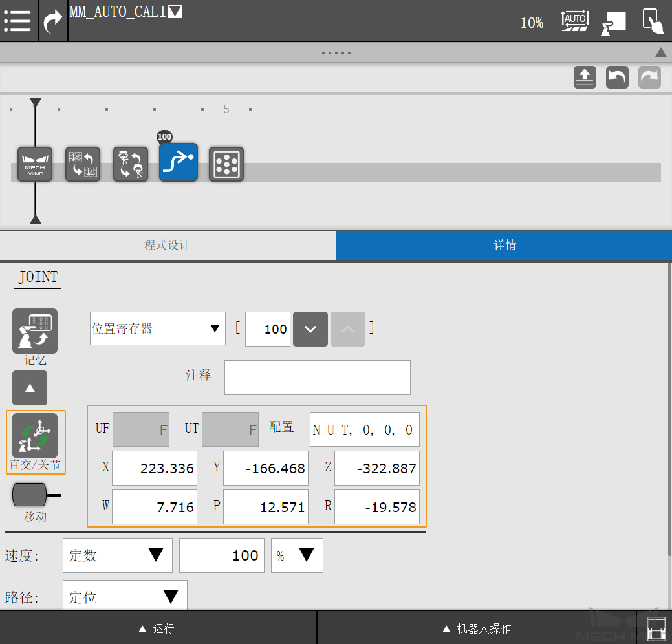This screenshot has height=644, width=672.
Task: Expand the 运行 bottom panel
Action: tap(158, 628)
